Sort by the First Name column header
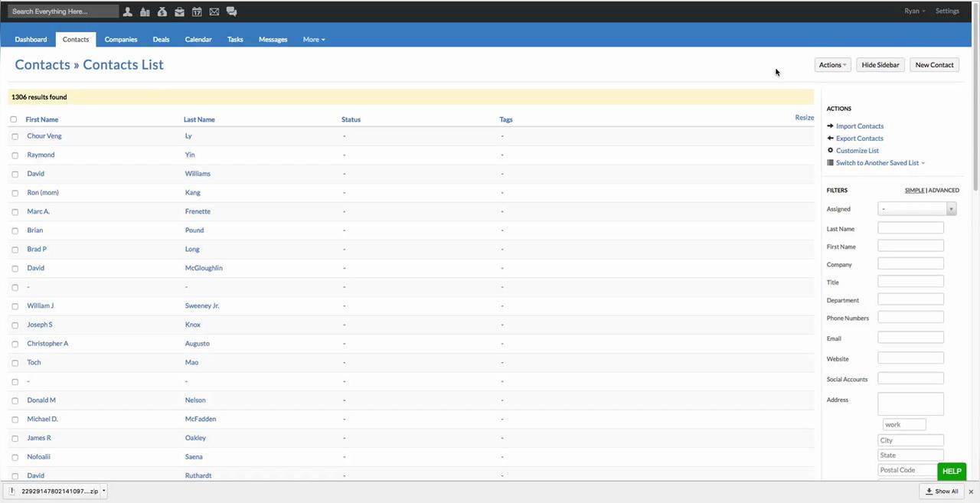Viewport: 980px width, 503px height. pos(42,119)
